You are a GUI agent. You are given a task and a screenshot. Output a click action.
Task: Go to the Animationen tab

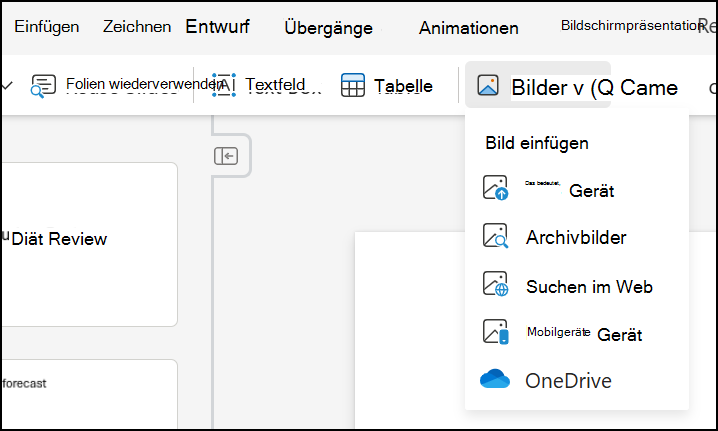(x=468, y=28)
